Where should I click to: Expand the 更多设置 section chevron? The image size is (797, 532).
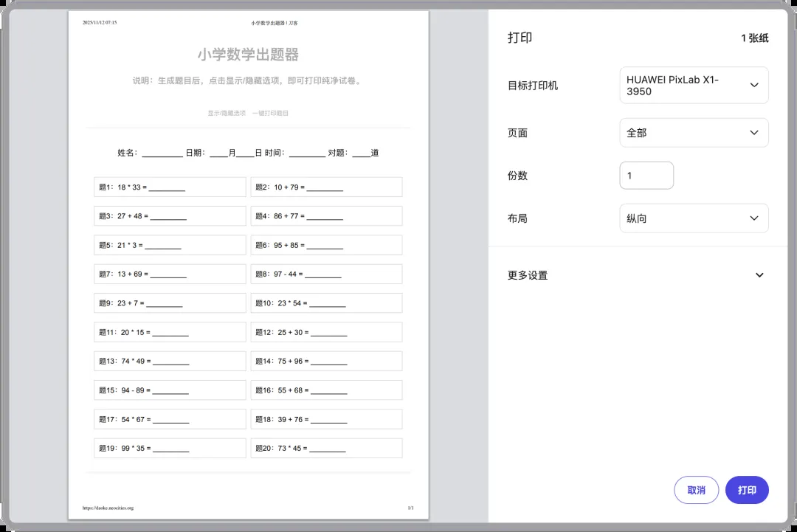(759, 275)
